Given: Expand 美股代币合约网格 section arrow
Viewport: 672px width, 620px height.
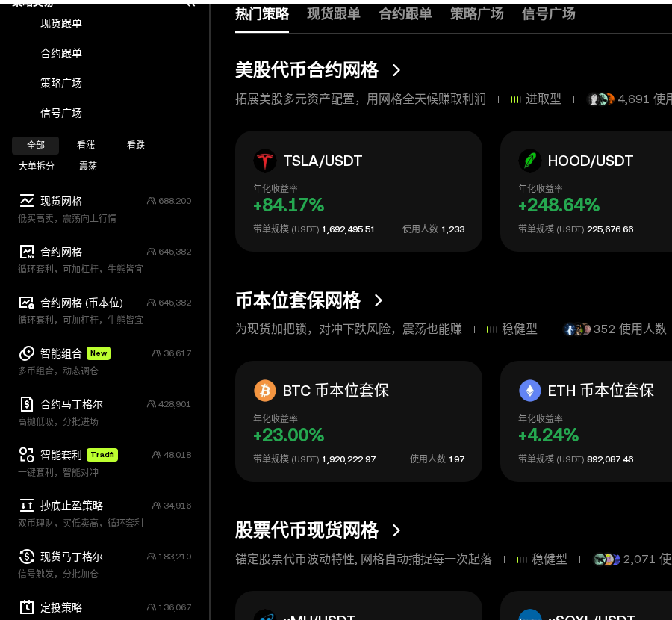Looking at the screenshot, I should point(396,70).
